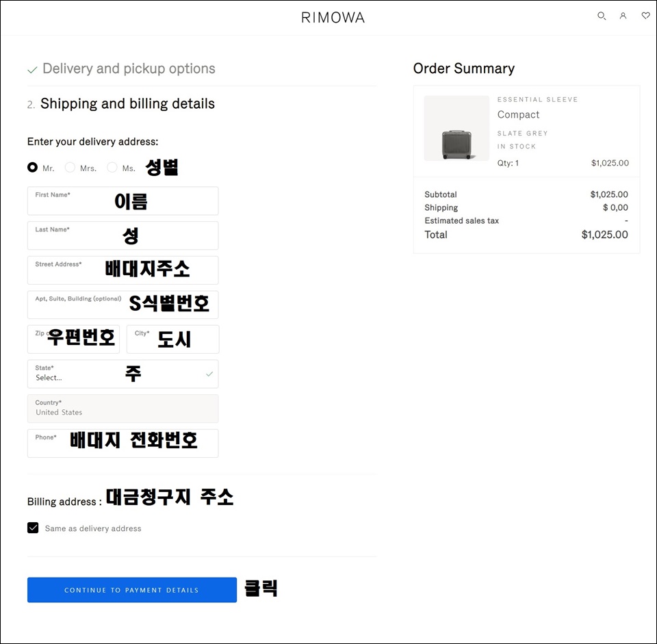Viewport: 657px width, 644px height.
Task: Click the SLATE GREY color label
Action: (x=522, y=133)
